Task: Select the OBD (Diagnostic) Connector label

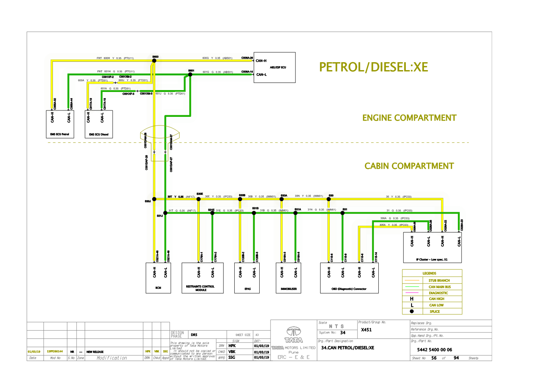Action: (x=349, y=289)
